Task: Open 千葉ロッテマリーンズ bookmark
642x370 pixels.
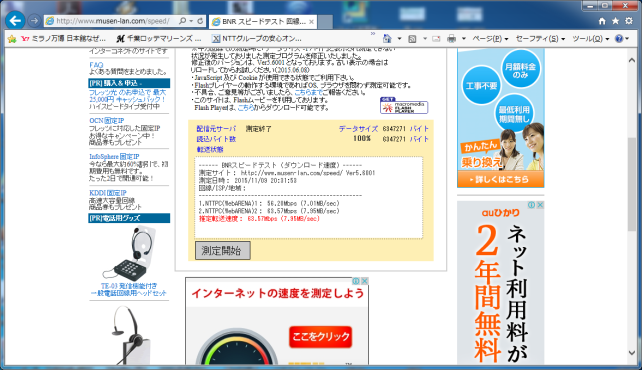Action: click(x=159, y=39)
